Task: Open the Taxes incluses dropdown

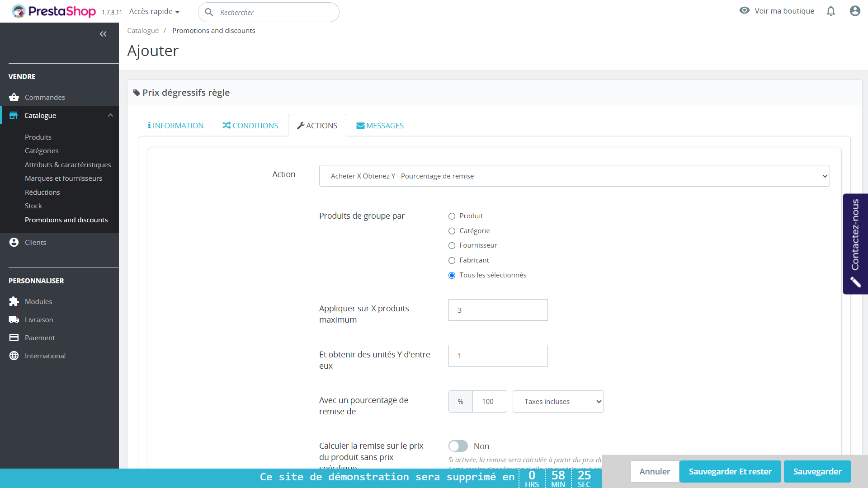Action: coord(558,401)
